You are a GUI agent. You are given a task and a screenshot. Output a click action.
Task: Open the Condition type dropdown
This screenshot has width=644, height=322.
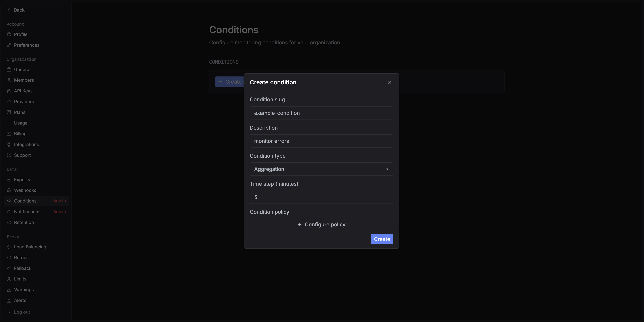[x=321, y=169]
